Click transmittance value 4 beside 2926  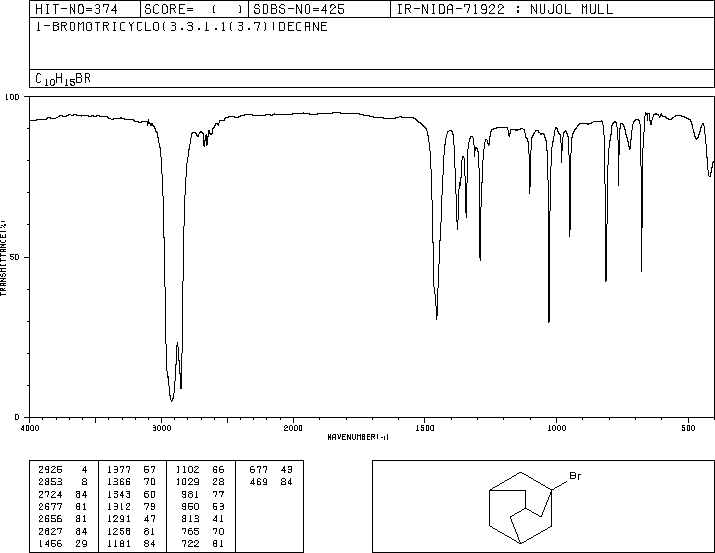click(x=84, y=470)
